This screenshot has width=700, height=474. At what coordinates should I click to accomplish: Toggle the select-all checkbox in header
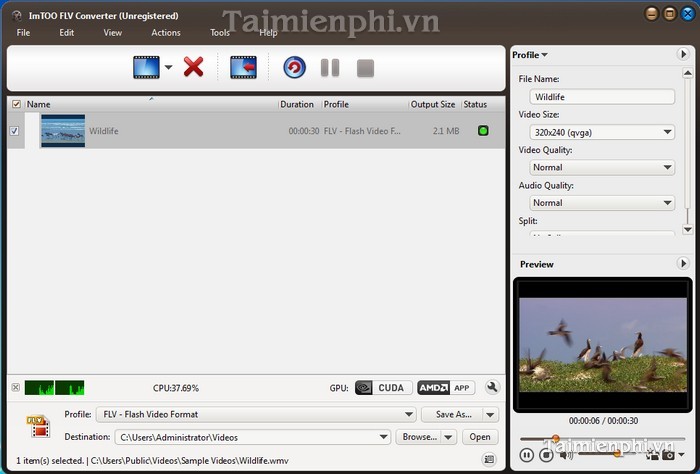(16, 104)
